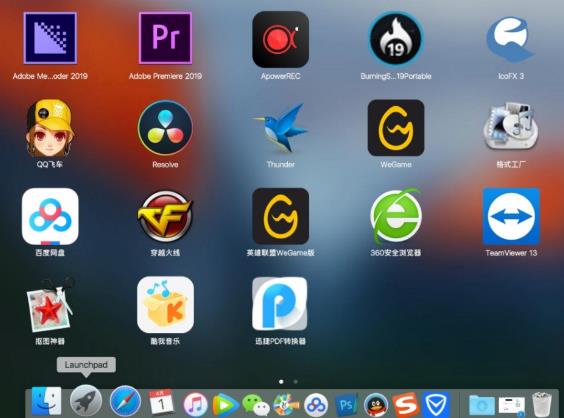Launch Adobe Premiere 2019
This screenshot has width=564, height=418.
pos(165,38)
